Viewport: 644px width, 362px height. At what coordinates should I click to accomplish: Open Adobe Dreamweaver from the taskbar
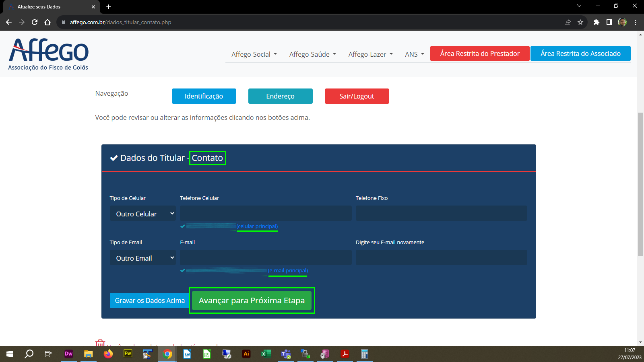coord(68,354)
